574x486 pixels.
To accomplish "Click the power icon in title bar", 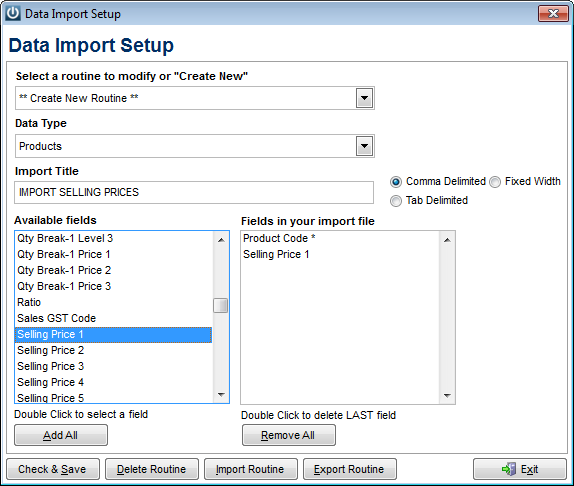I will (x=13, y=14).
